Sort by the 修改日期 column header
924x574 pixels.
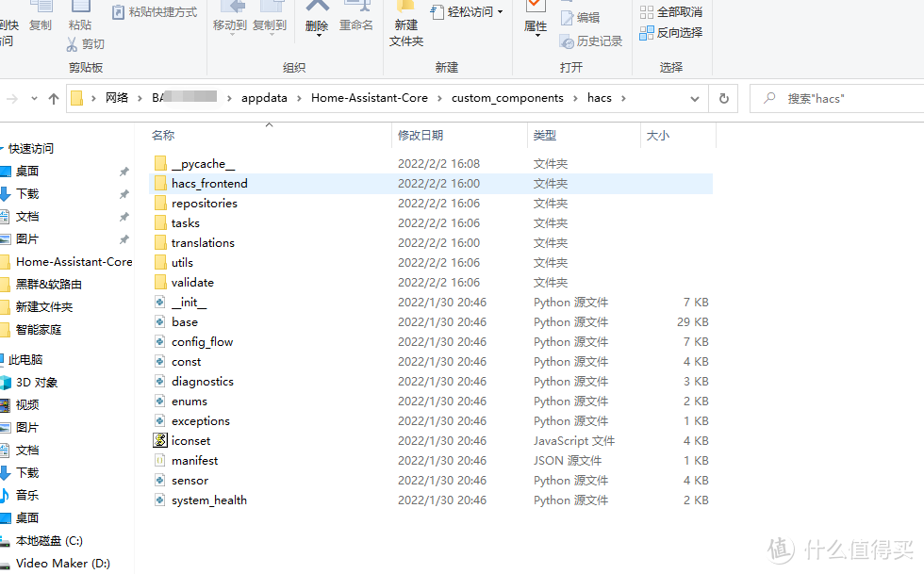421,136
